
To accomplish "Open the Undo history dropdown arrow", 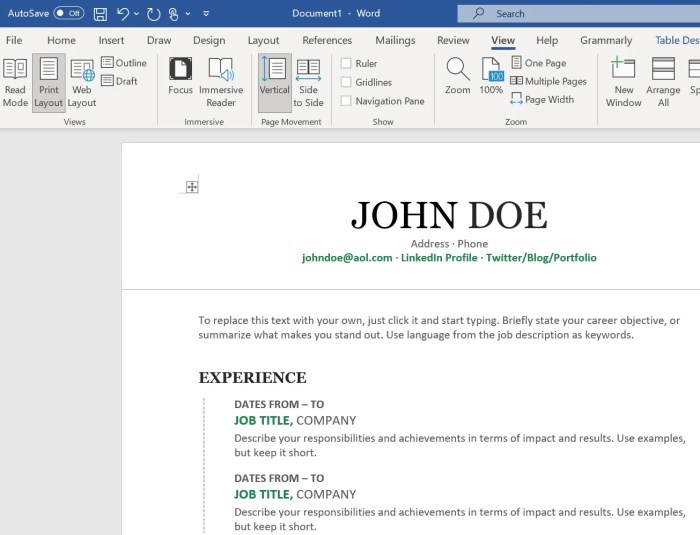I will pyautogui.click(x=137, y=14).
